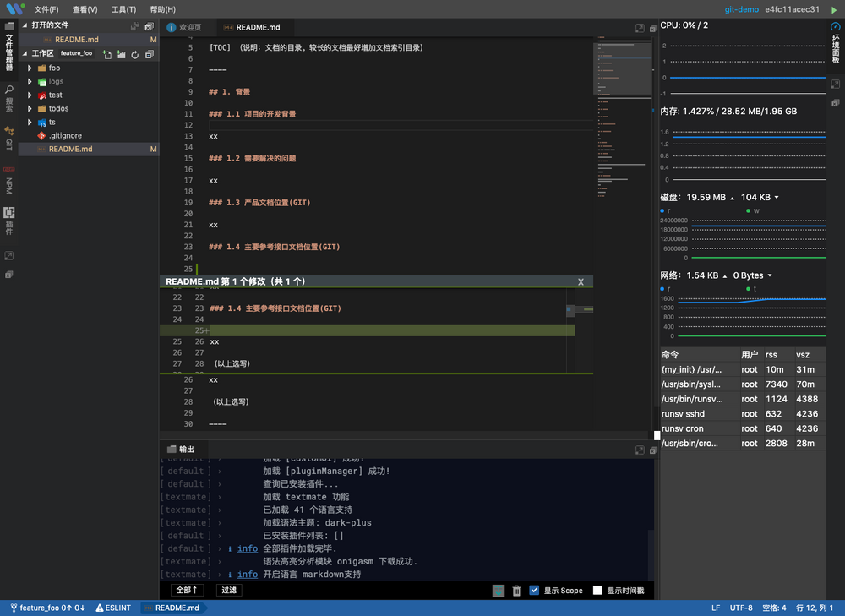
Task: Enable the 显示时间戳 checkbox
Action: 597,591
